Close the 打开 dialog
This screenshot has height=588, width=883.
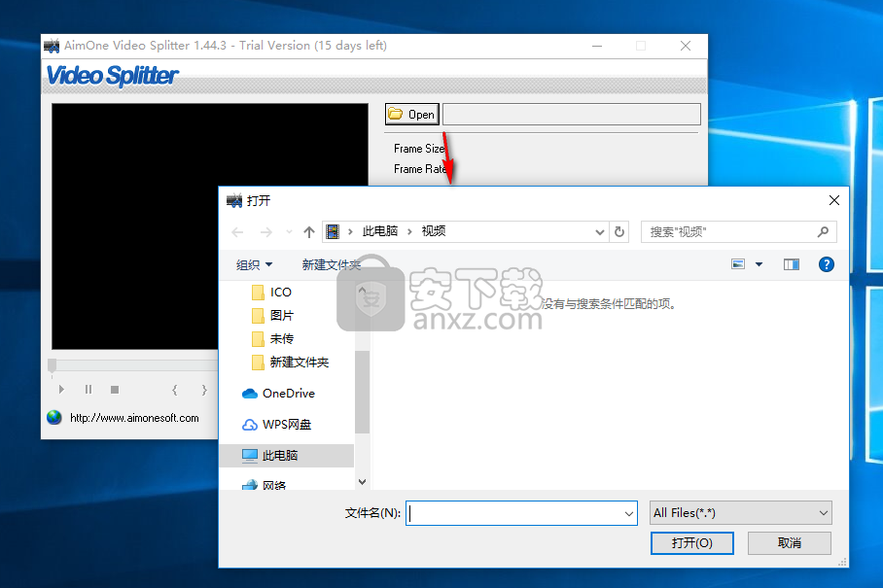[x=834, y=200]
